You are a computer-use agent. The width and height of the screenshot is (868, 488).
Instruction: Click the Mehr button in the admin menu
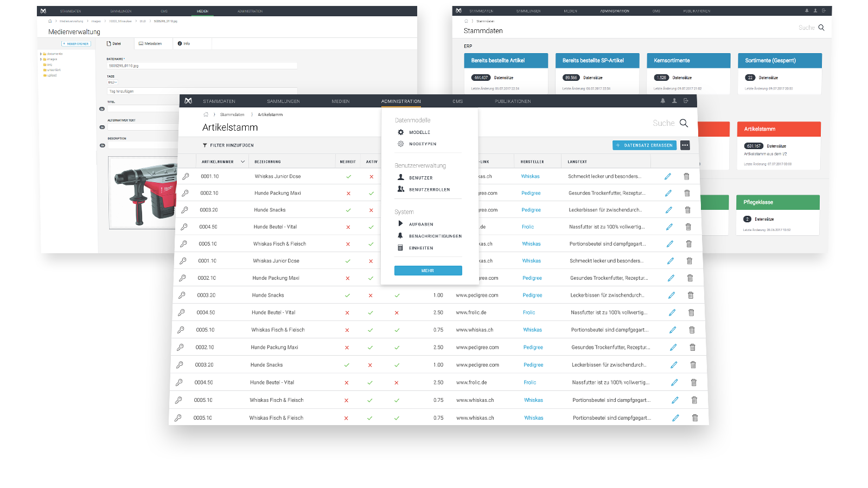point(428,270)
